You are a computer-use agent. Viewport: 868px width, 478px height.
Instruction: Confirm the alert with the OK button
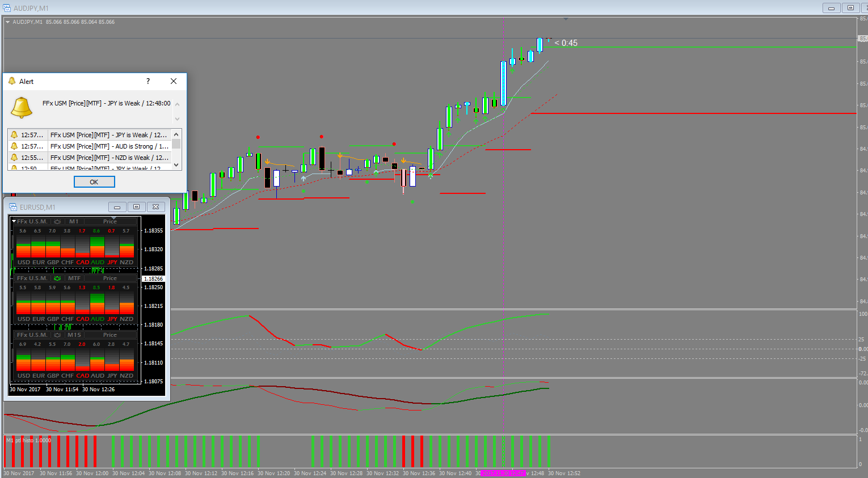(94, 182)
